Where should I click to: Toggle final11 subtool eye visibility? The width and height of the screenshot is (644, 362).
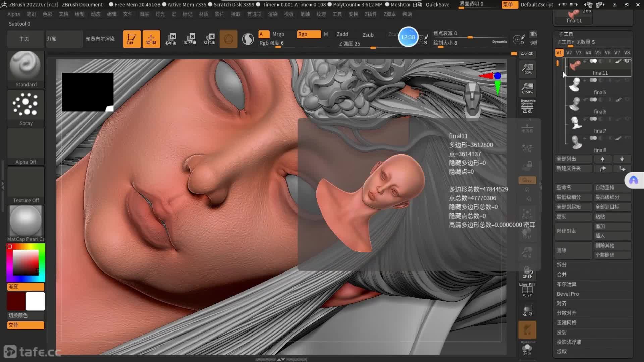click(x=627, y=61)
